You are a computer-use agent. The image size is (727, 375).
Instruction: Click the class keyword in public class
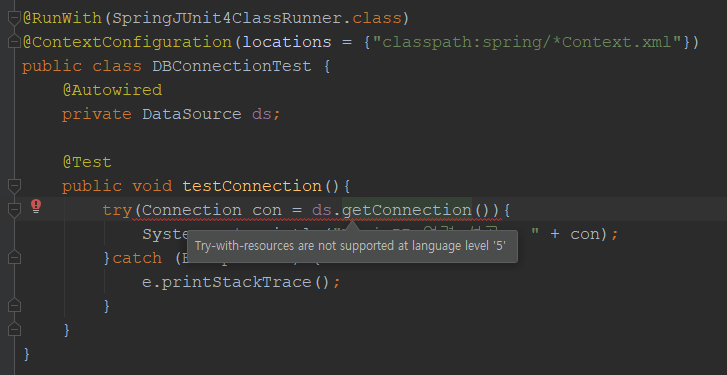tap(117, 66)
